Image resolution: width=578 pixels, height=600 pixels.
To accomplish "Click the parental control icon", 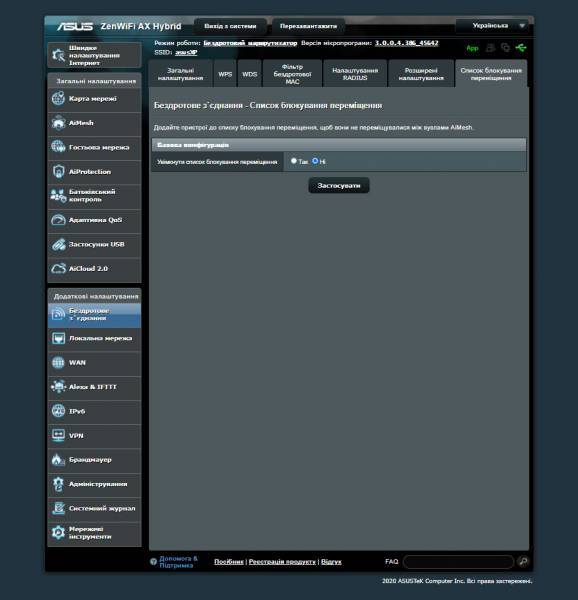I will [x=58, y=196].
